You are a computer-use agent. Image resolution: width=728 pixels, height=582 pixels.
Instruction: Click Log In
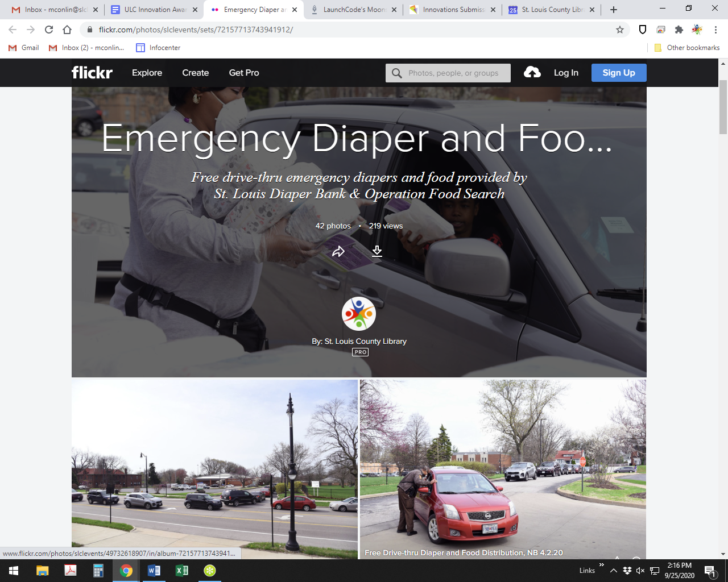(566, 73)
